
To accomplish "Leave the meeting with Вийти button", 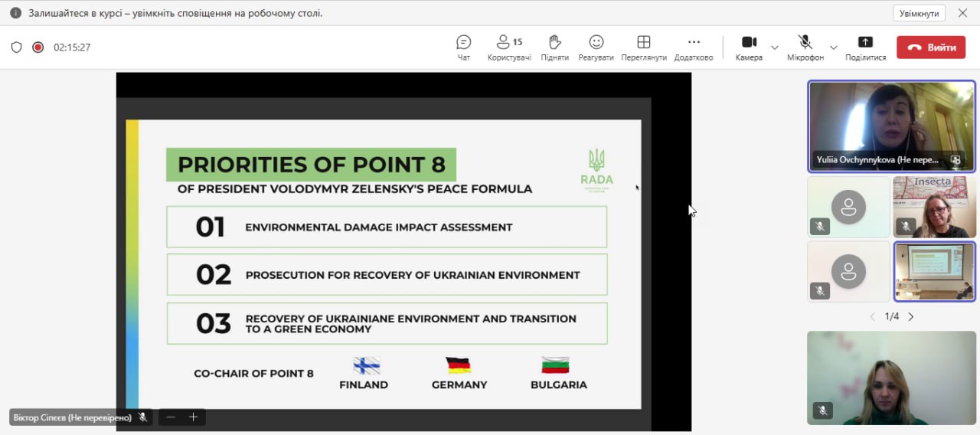I will 931,47.
